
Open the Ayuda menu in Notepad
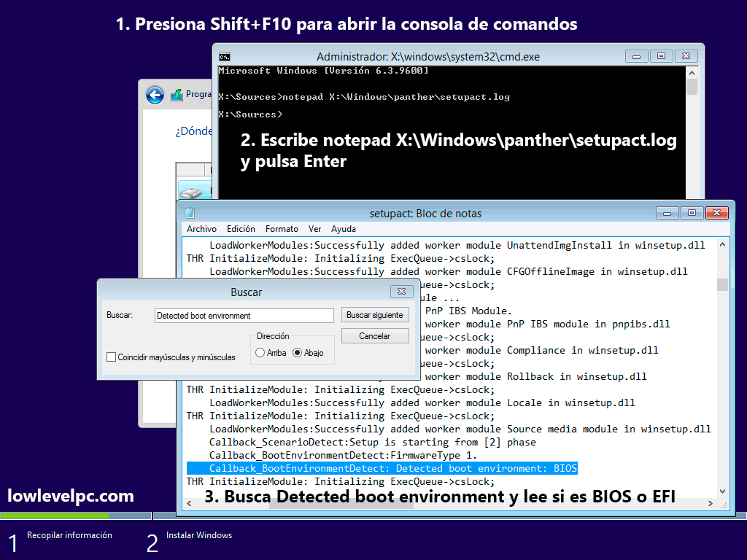coord(343,228)
